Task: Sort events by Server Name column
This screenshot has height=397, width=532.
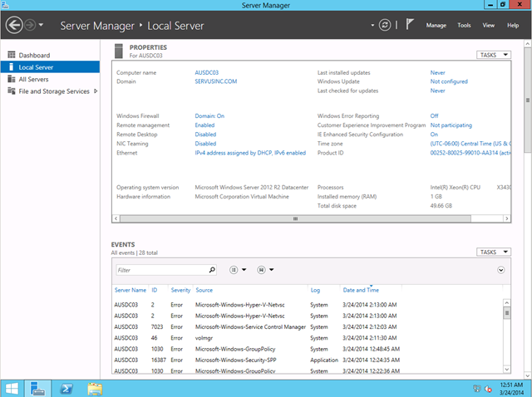Action: (131, 290)
